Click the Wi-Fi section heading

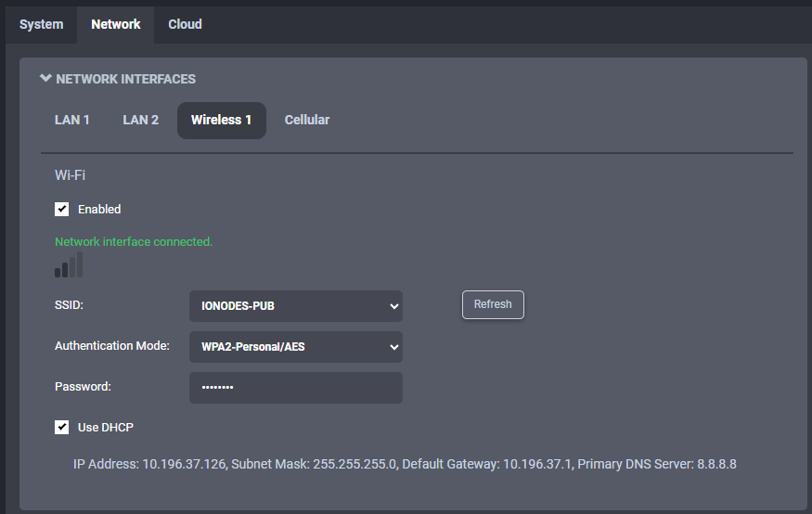70,175
